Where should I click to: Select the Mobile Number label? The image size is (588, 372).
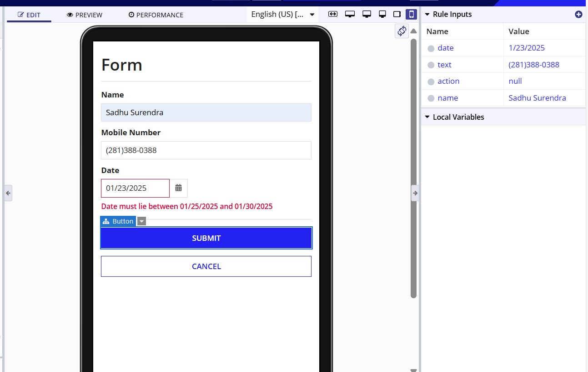click(x=131, y=132)
